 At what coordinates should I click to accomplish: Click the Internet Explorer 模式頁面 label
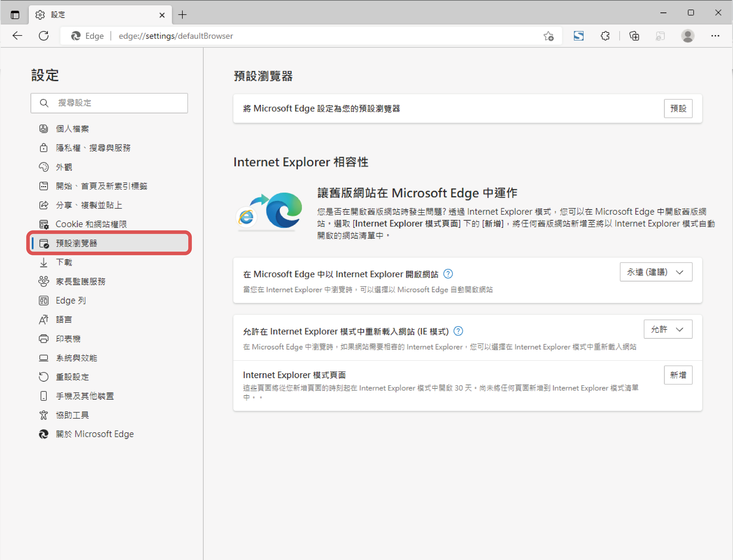294,375
